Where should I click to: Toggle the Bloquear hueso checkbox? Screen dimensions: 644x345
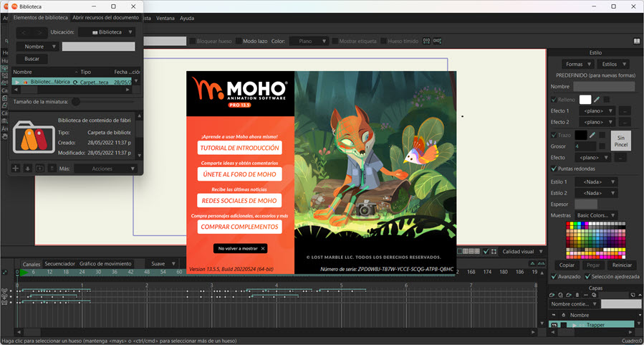pos(192,41)
